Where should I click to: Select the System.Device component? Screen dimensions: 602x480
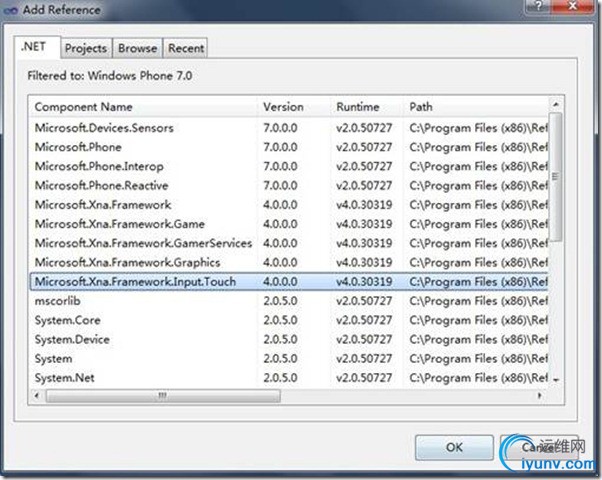[x=289, y=339]
